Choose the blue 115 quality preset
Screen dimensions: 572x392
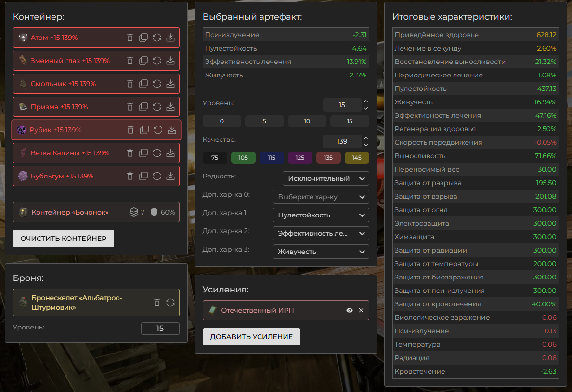272,157
